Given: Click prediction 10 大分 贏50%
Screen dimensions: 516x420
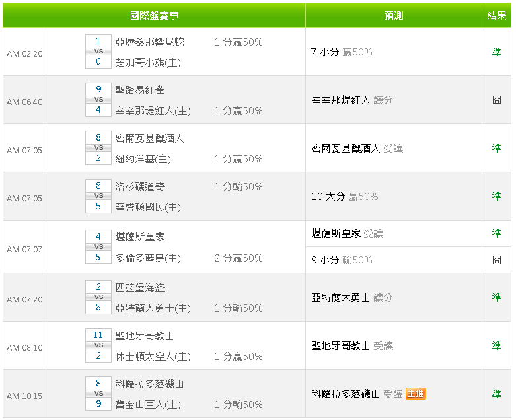Looking at the screenshot, I should click(x=344, y=197).
